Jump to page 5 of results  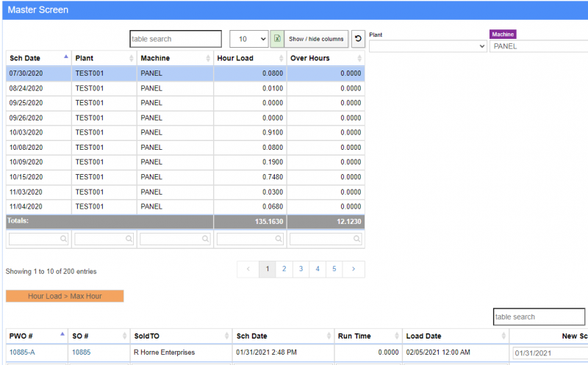point(334,270)
